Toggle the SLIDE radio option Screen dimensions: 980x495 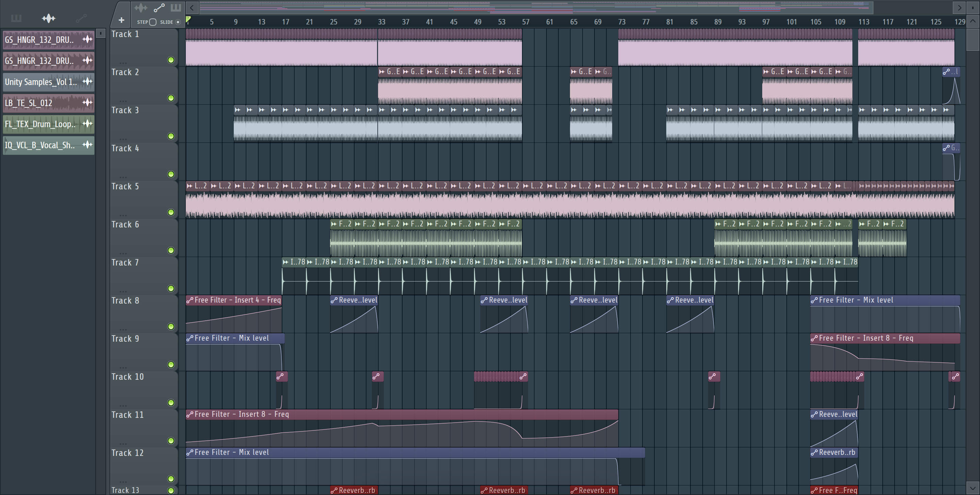178,22
